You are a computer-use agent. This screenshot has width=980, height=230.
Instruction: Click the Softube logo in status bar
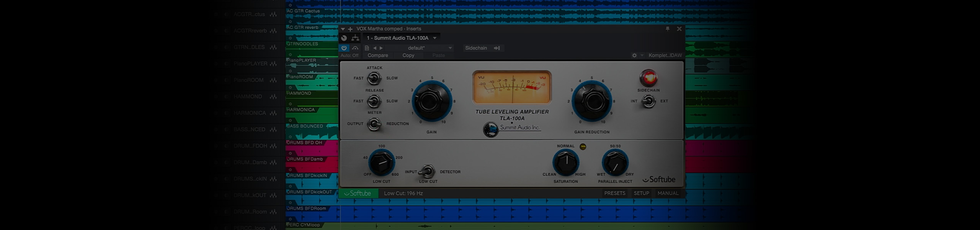[358, 193]
